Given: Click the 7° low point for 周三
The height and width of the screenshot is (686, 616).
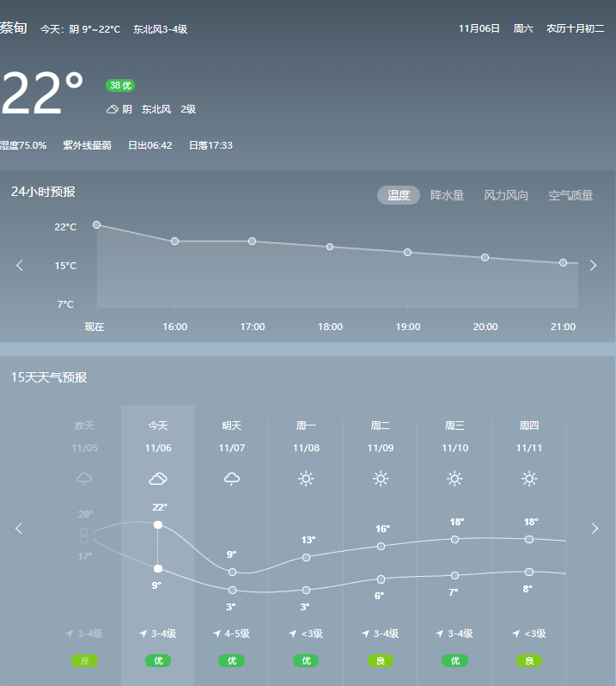Looking at the screenshot, I should pyautogui.click(x=454, y=575).
